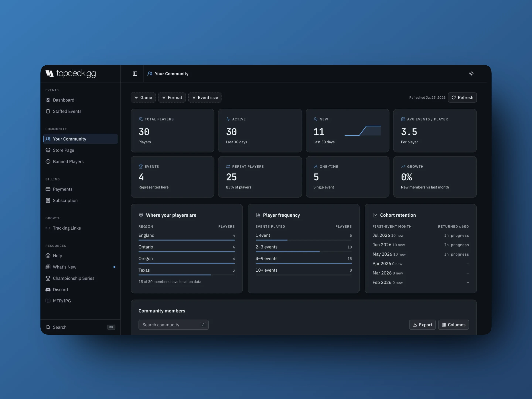
Task: Click the 4–9 events row label
Action: [266, 259]
